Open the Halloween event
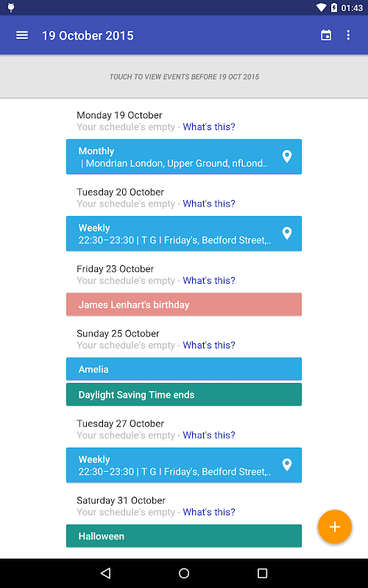This screenshot has width=368, height=588. coord(184,536)
